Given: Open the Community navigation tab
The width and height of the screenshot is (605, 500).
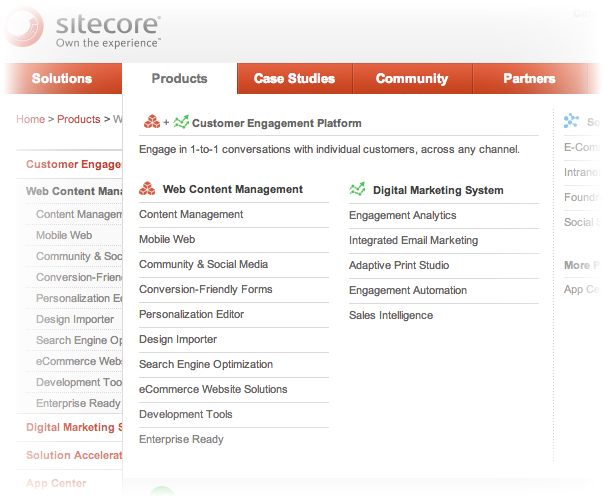Looking at the screenshot, I should (412, 79).
